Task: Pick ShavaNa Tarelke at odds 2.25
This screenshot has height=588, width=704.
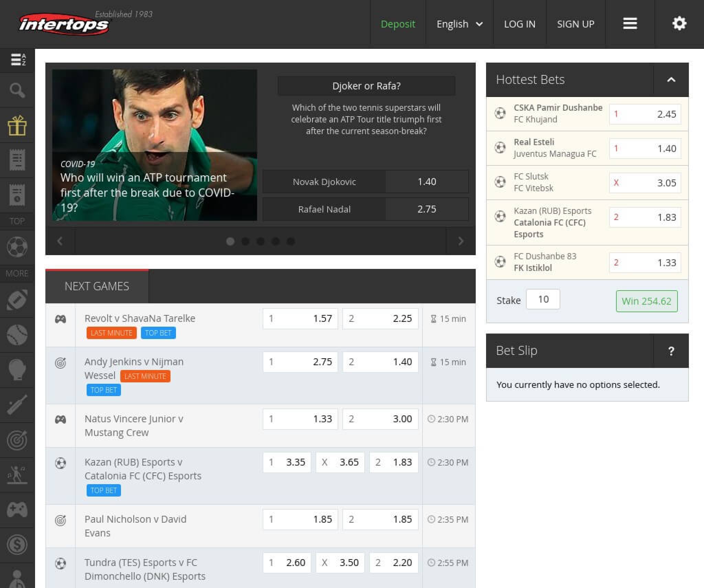Action: 381,319
